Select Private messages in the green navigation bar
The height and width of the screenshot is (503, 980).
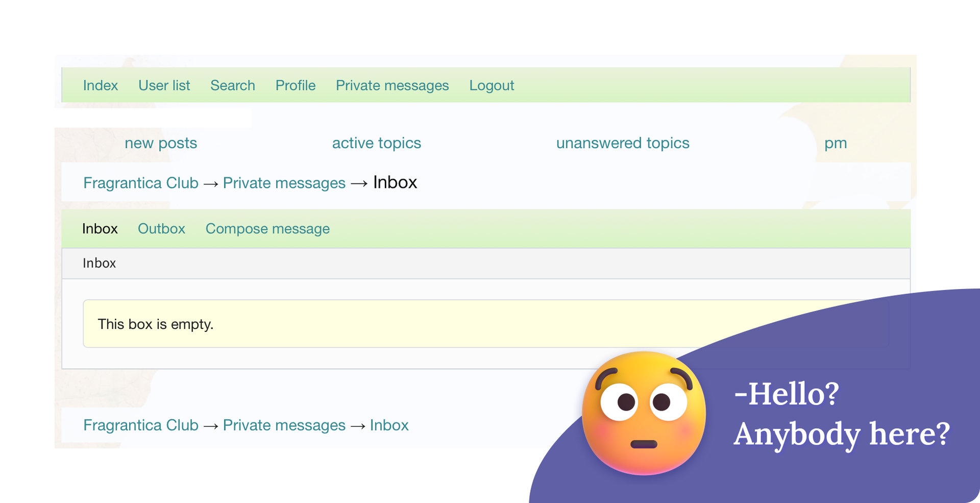point(392,85)
